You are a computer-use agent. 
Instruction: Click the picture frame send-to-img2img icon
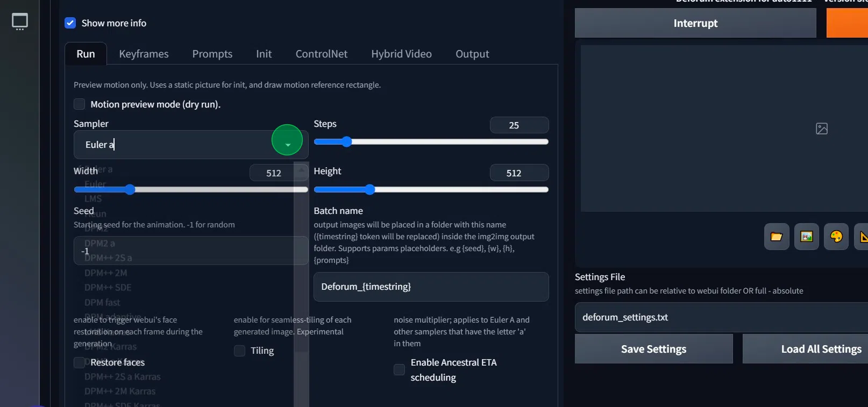[x=806, y=237]
